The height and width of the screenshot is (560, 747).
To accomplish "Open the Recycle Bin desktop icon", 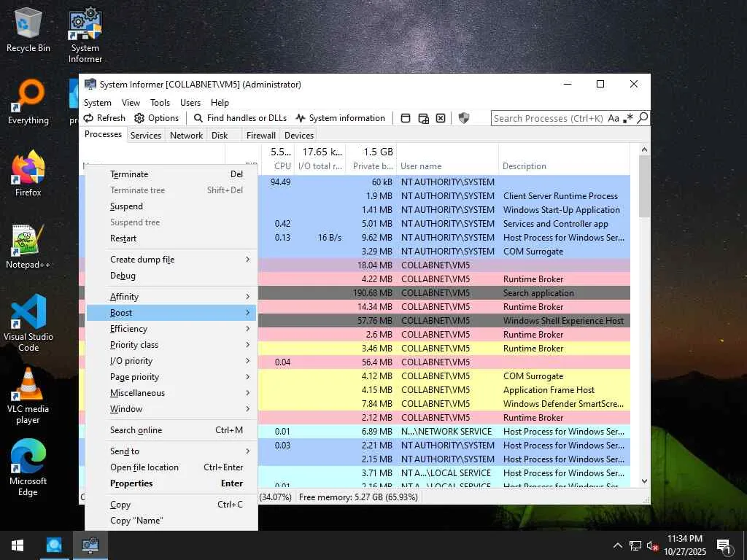I will click(28, 31).
